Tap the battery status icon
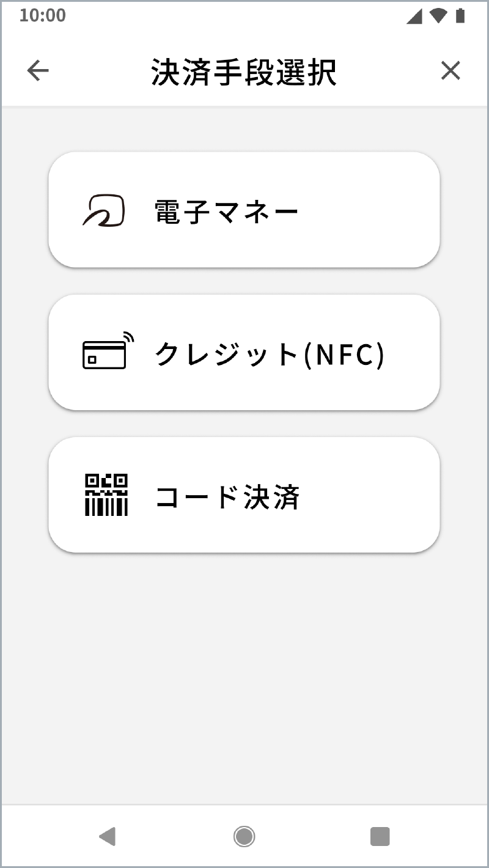This screenshot has width=489, height=868. click(x=460, y=17)
